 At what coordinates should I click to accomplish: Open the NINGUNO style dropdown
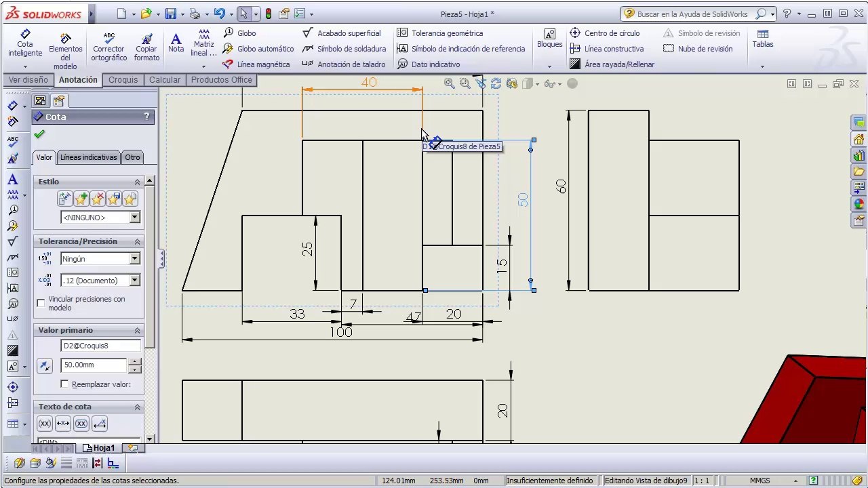coord(134,218)
